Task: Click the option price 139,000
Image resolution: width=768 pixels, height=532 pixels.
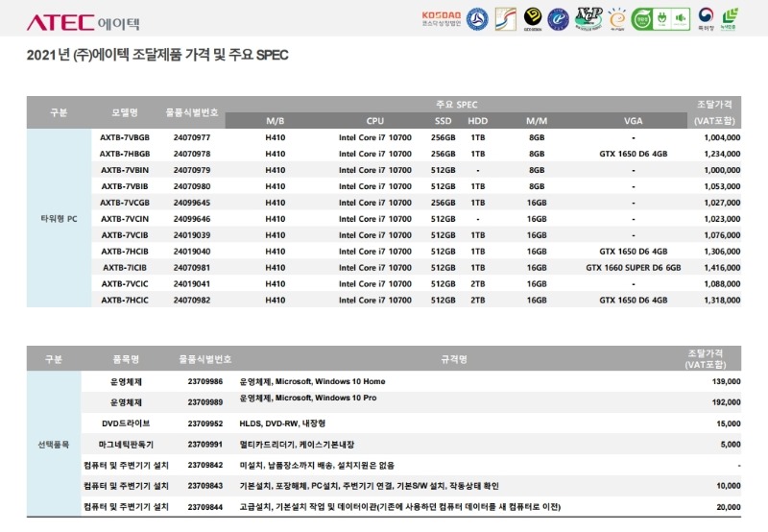Action: [x=727, y=381]
